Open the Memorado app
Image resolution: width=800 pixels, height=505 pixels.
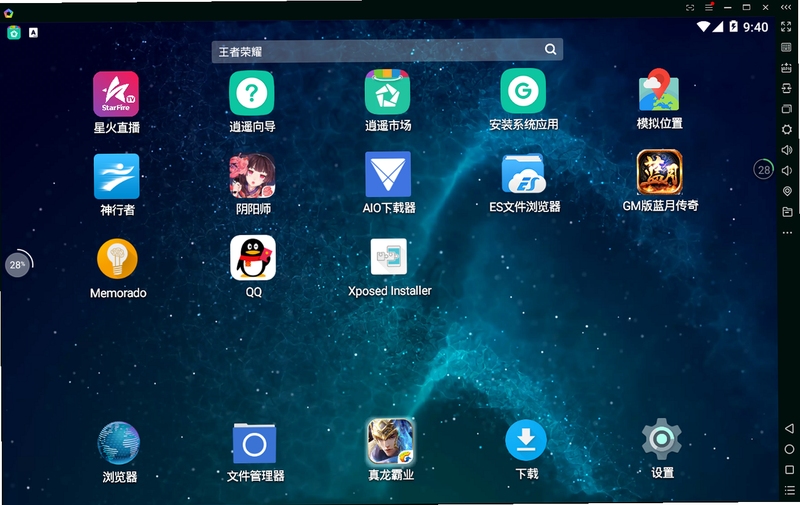pyautogui.click(x=117, y=259)
